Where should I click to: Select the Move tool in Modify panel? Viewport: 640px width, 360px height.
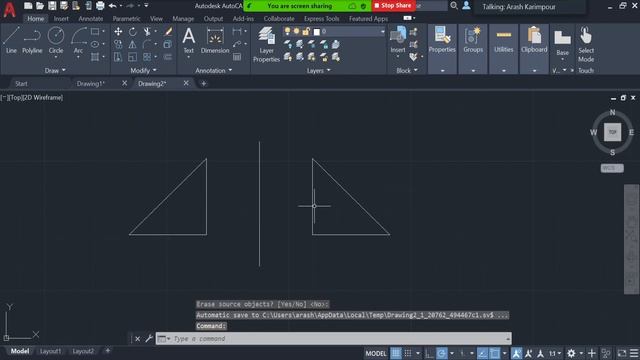coord(118,31)
